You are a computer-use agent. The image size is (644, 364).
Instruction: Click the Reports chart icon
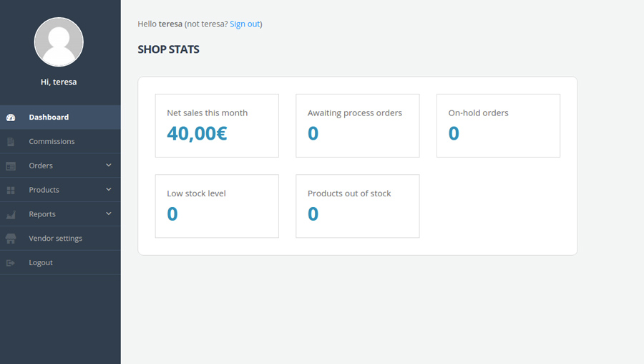pyautogui.click(x=11, y=215)
